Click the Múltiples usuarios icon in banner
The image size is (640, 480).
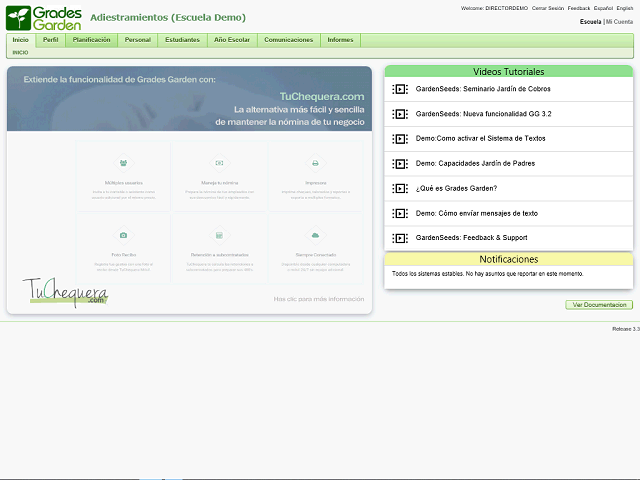tap(123, 163)
